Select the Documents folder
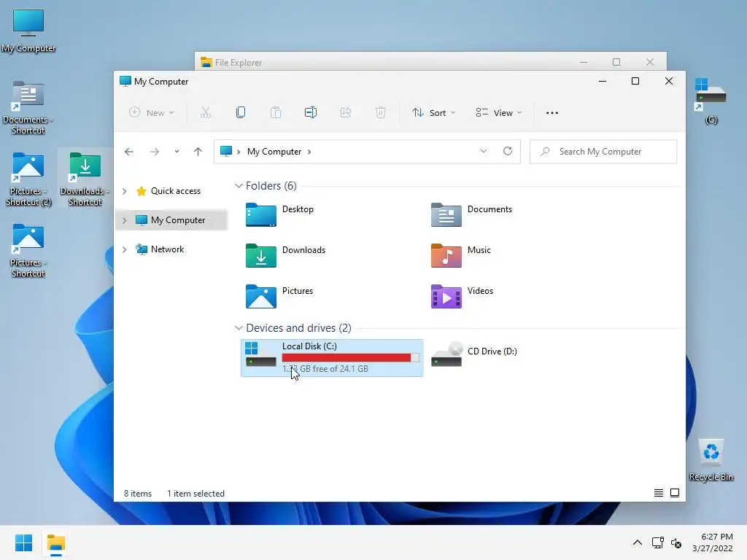The height and width of the screenshot is (560, 747). click(472, 214)
